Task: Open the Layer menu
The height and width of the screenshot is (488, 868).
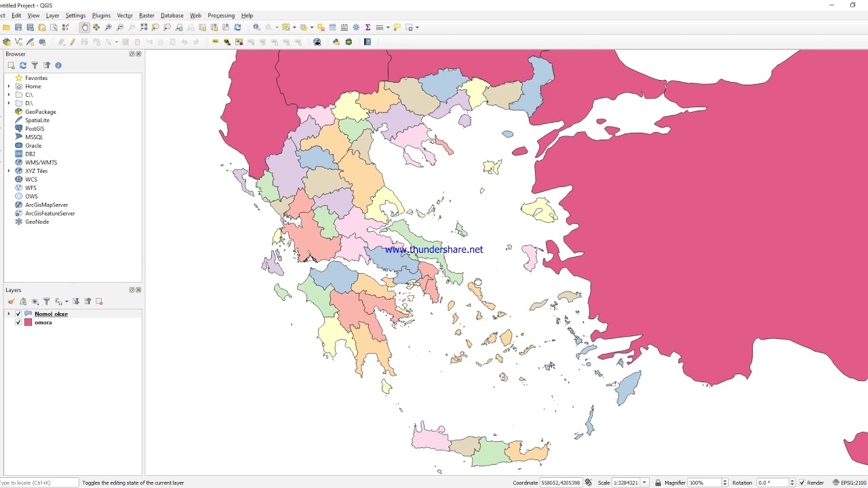Action: [52, 15]
